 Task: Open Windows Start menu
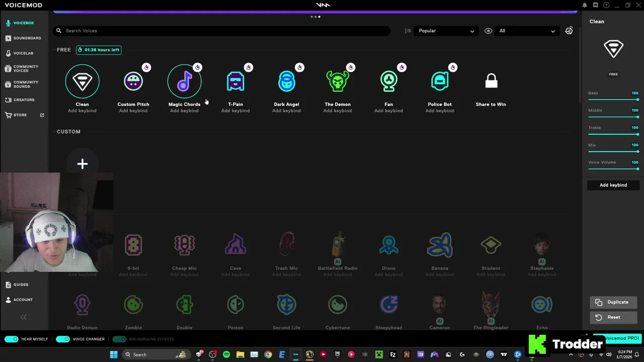click(114, 354)
